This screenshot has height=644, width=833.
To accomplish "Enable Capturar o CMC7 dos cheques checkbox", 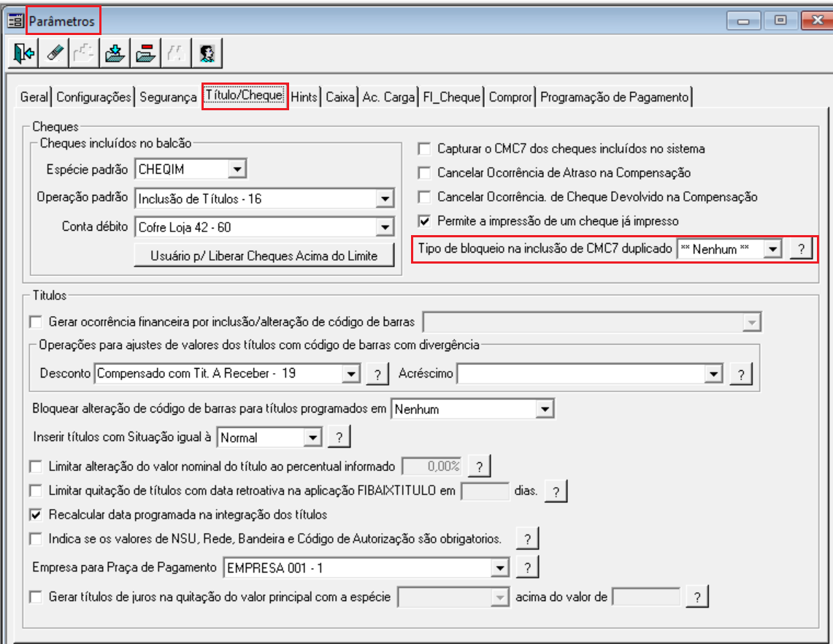I will coord(424,149).
